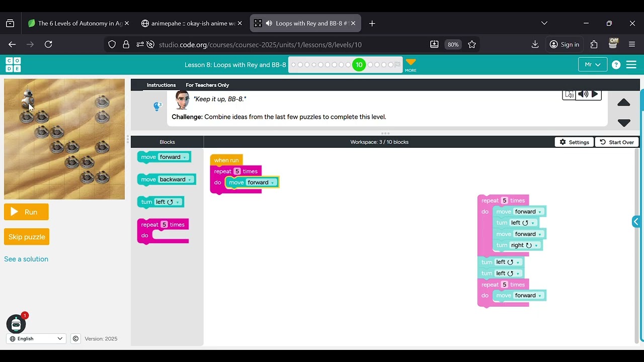Mute the Loops with Rey tab audio
Viewport: 644px width, 362px height.
click(269, 23)
